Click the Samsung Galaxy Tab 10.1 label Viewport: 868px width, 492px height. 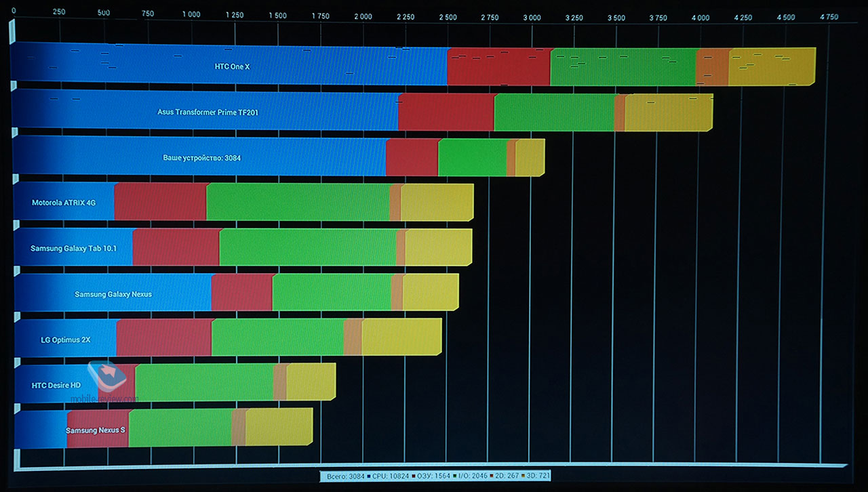click(73, 249)
